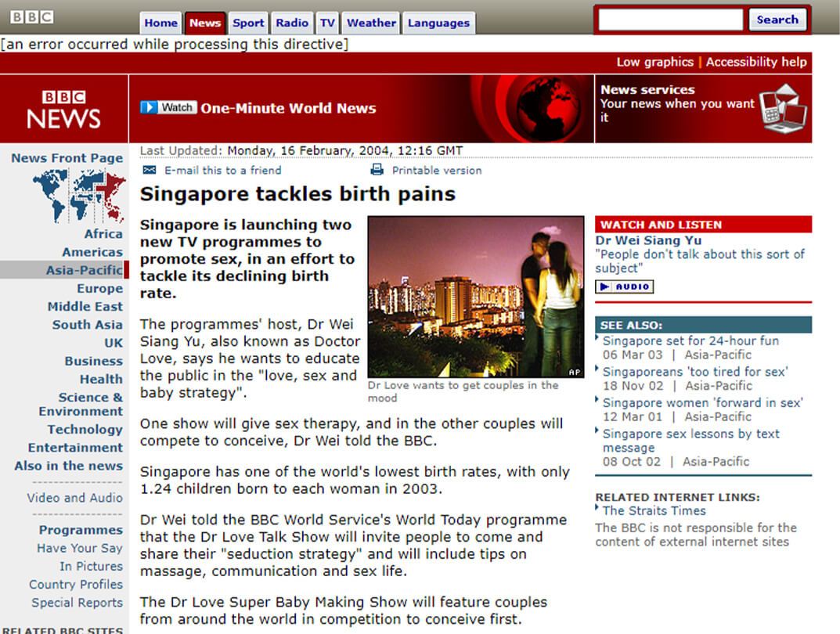Click the couple skyline article photo
The image size is (840, 634).
pyautogui.click(x=476, y=297)
